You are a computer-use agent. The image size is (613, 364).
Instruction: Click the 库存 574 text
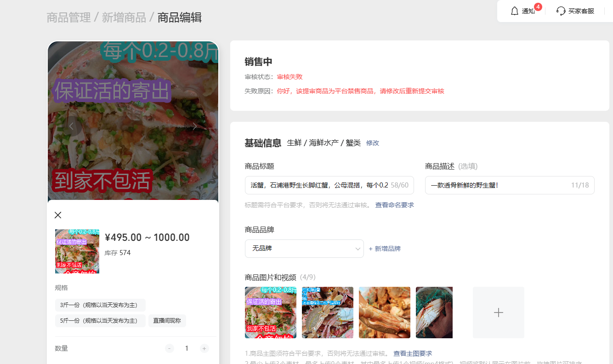coord(118,253)
